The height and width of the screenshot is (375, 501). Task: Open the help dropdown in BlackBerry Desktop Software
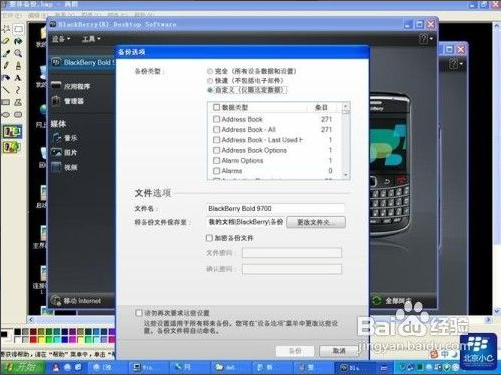coord(426,39)
